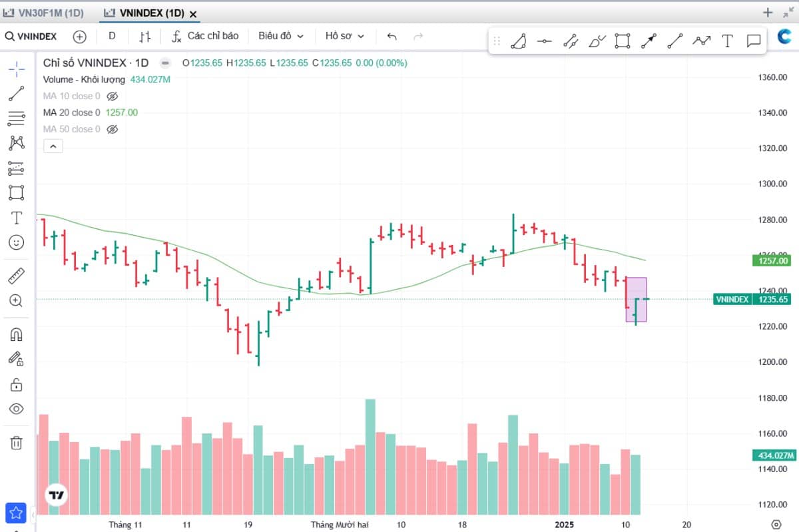The height and width of the screenshot is (532, 799).
Task: Redo the last chart action
Action: [x=418, y=36]
